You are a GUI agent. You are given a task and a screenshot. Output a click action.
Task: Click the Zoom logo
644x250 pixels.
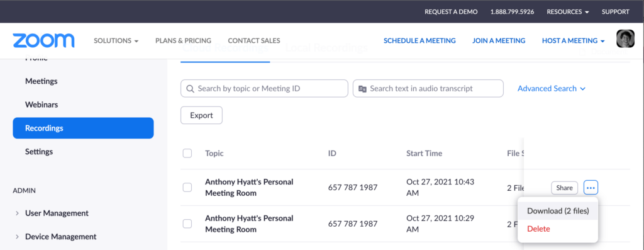43,41
